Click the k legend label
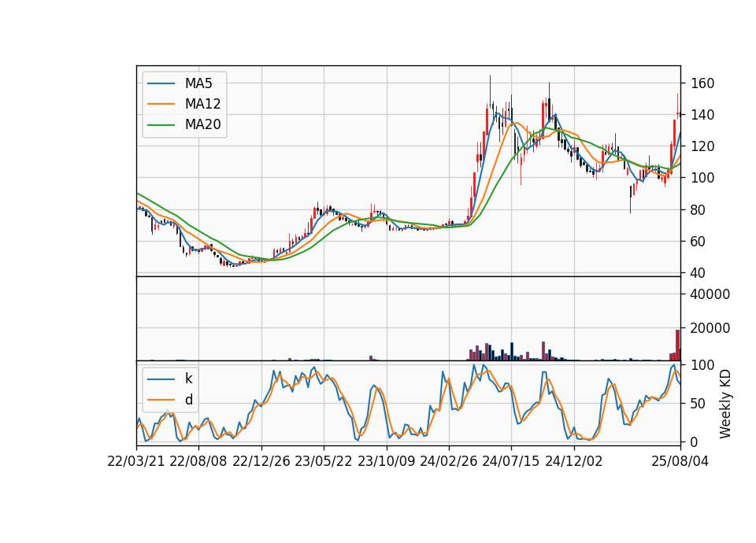Image resolution: width=756 pixels, height=543 pixels. (188, 379)
